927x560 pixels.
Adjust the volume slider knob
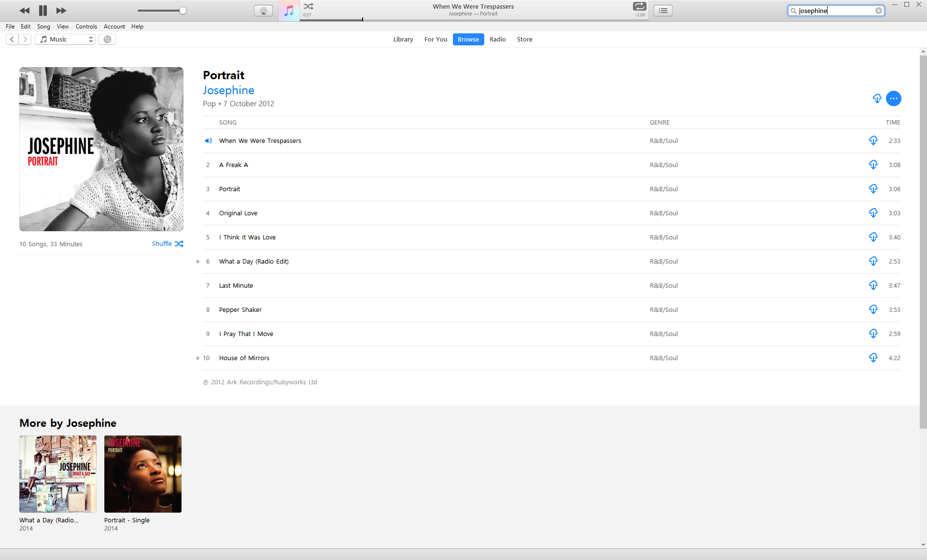tap(183, 11)
